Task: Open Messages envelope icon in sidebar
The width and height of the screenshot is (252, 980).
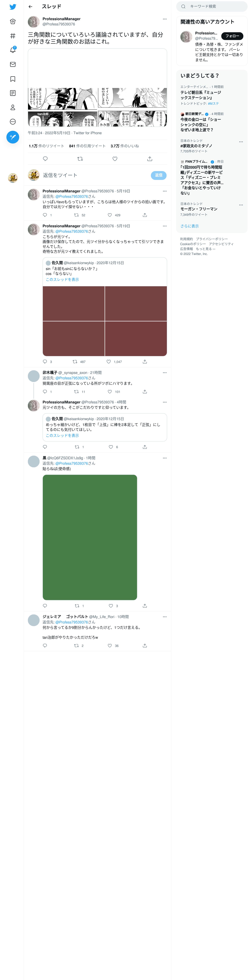Action: (13, 64)
